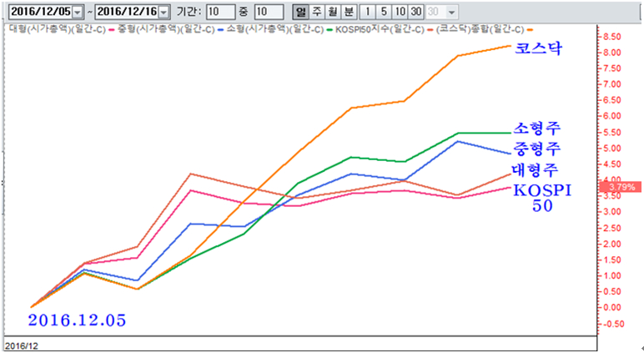
Task: Open the end date 2016/12/16 dropdown
Action: (164, 12)
